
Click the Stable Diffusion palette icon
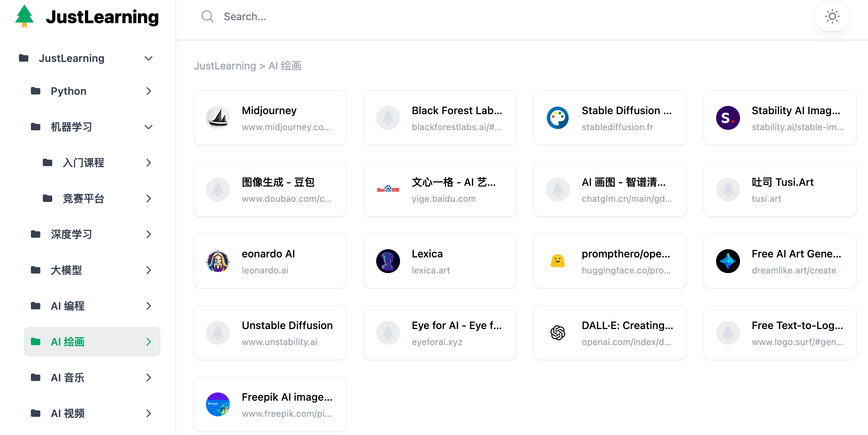tap(558, 118)
